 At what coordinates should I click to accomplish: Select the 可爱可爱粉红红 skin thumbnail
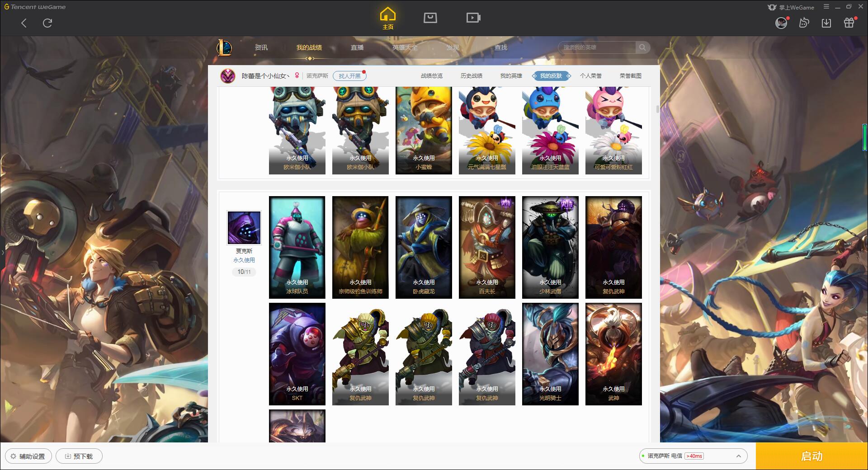[x=613, y=131]
